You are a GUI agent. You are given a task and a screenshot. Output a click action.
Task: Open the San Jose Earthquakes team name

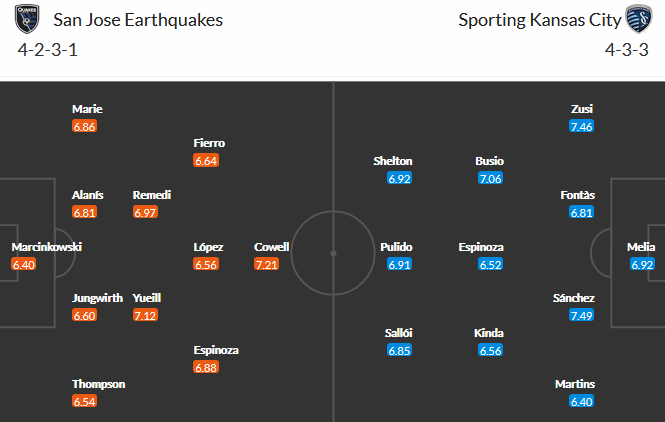click(138, 20)
